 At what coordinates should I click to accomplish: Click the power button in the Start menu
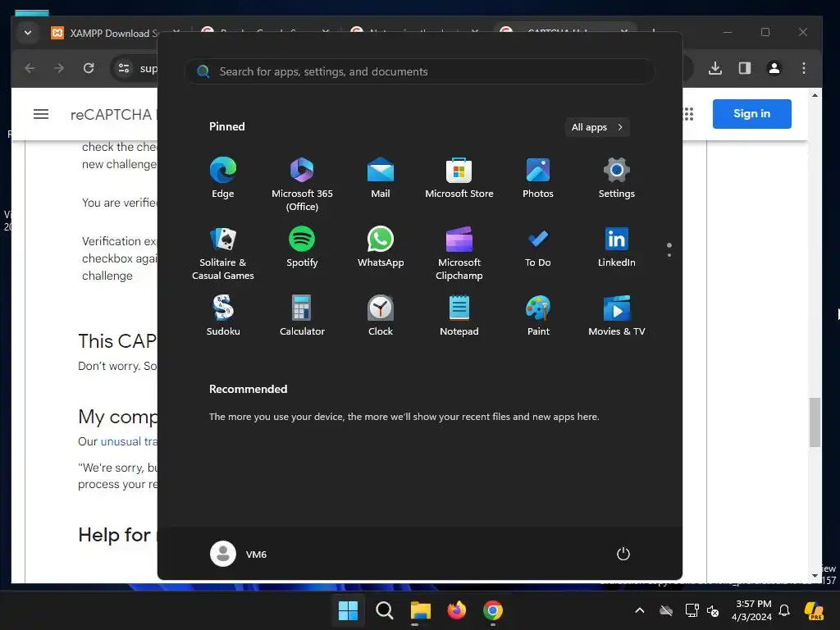[x=623, y=554]
